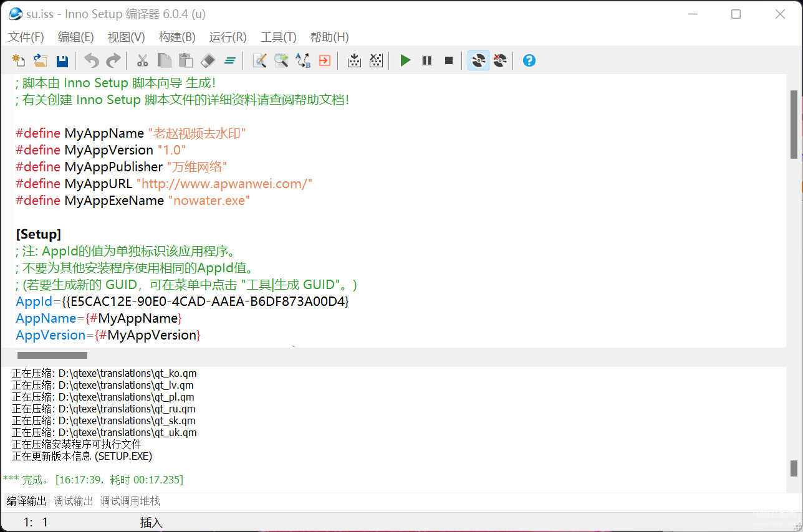Switch to the 调试输出 tab

73,501
